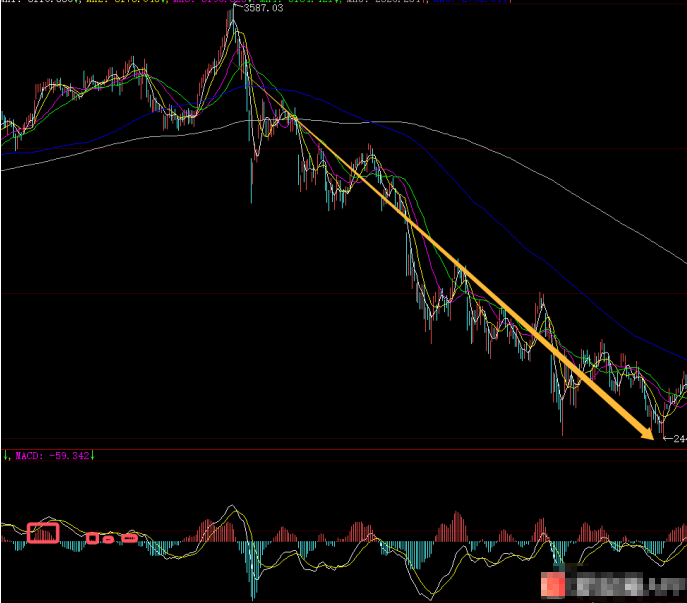The width and height of the screenshot is (687, 603).
Task: Click the low price label at right edge
Action: 678,439
